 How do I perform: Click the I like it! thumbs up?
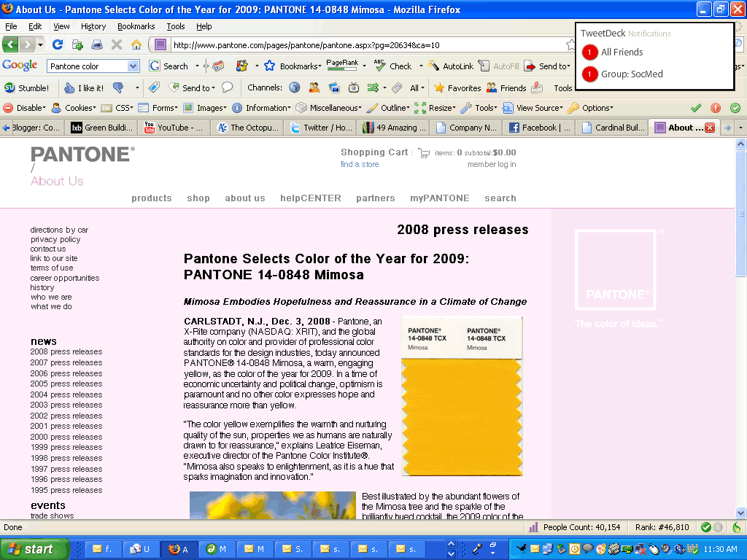84,87
